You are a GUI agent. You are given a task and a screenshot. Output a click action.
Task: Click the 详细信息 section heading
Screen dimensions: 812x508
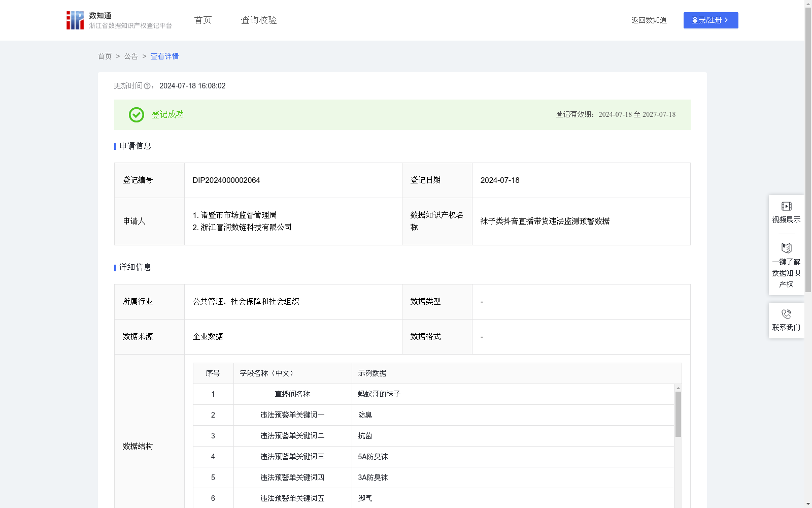135,268
